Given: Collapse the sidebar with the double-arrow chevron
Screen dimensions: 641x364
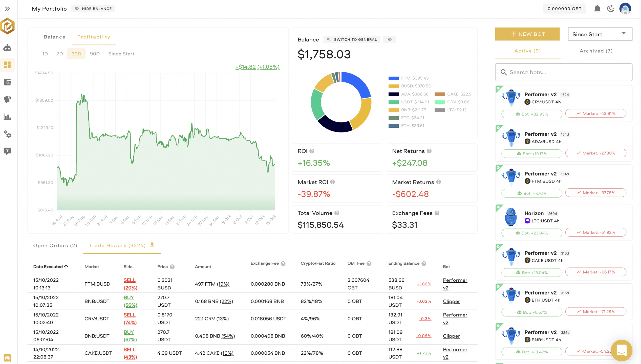Looking at the screenshot, I should (x=8, y=8).
